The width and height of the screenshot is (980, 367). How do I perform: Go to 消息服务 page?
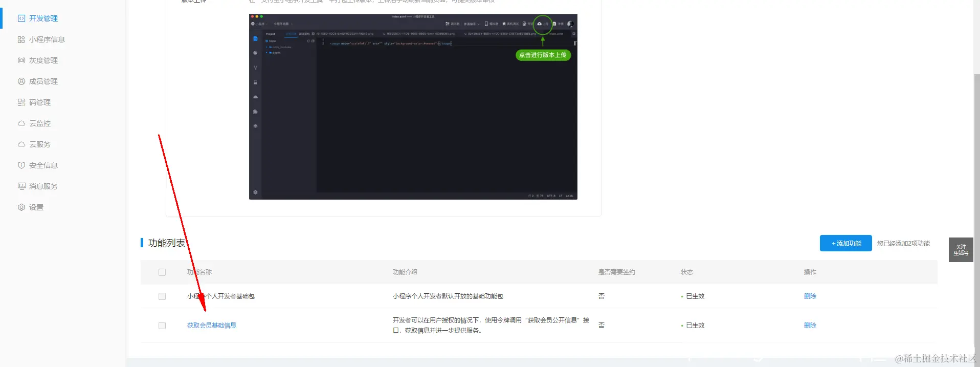click(x=43, y=186)
